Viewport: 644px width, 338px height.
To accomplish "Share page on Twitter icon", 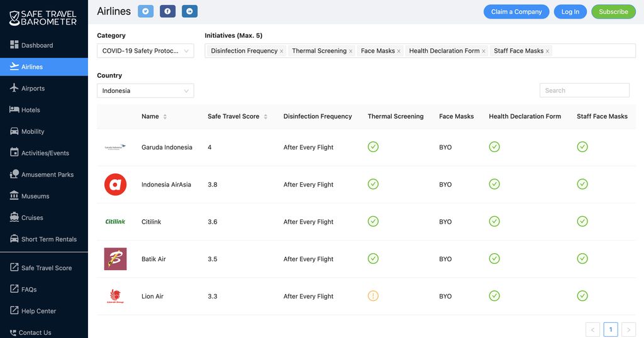I will [x=145, y=11].
